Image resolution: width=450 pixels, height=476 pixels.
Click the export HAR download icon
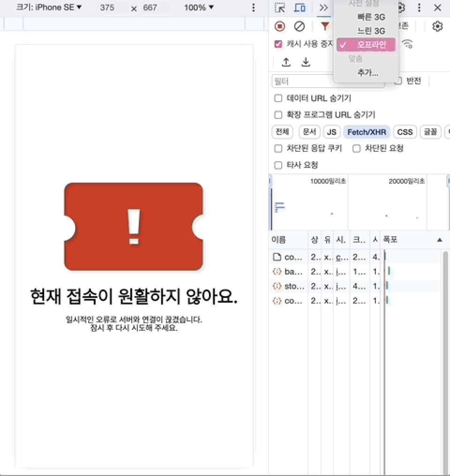coord(305,61)
